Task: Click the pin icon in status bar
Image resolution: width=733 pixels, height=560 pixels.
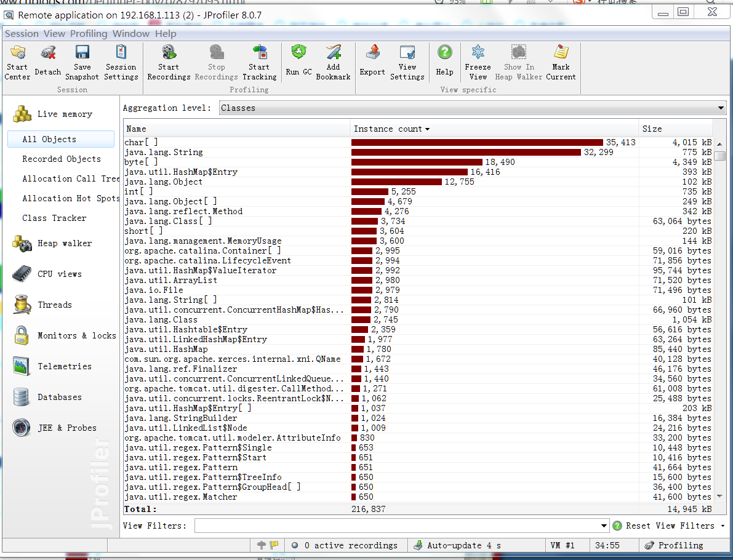Action: pyautogui.click(x=262, y=545)
